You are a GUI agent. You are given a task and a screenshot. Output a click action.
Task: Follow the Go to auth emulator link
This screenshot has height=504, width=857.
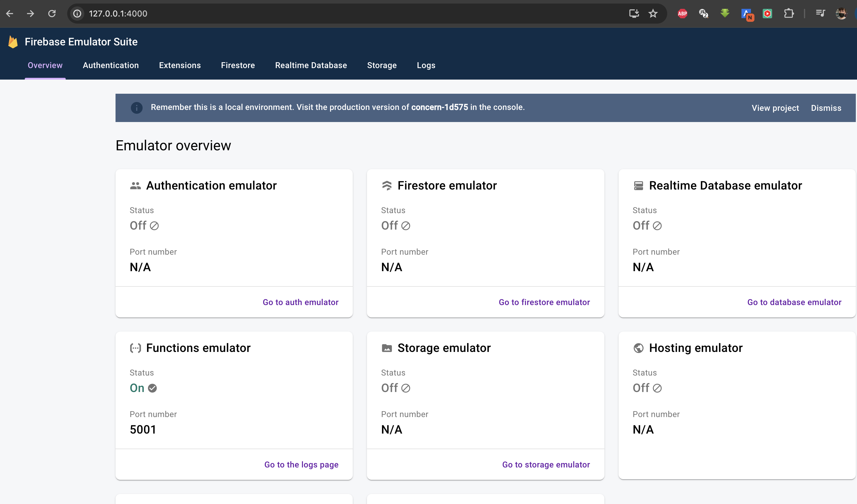tap(300, 302)
